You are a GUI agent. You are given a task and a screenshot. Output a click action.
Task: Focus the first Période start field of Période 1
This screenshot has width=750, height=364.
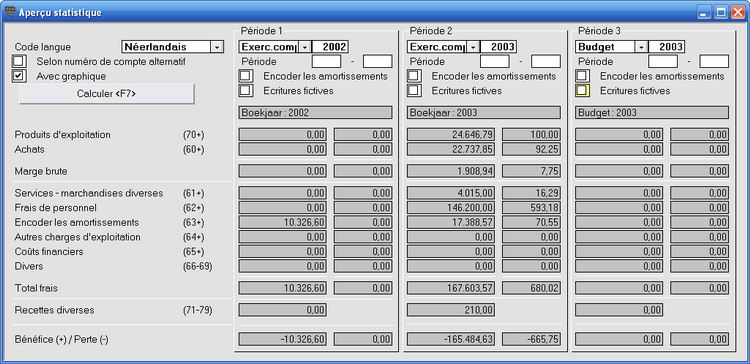click(327, 62)
